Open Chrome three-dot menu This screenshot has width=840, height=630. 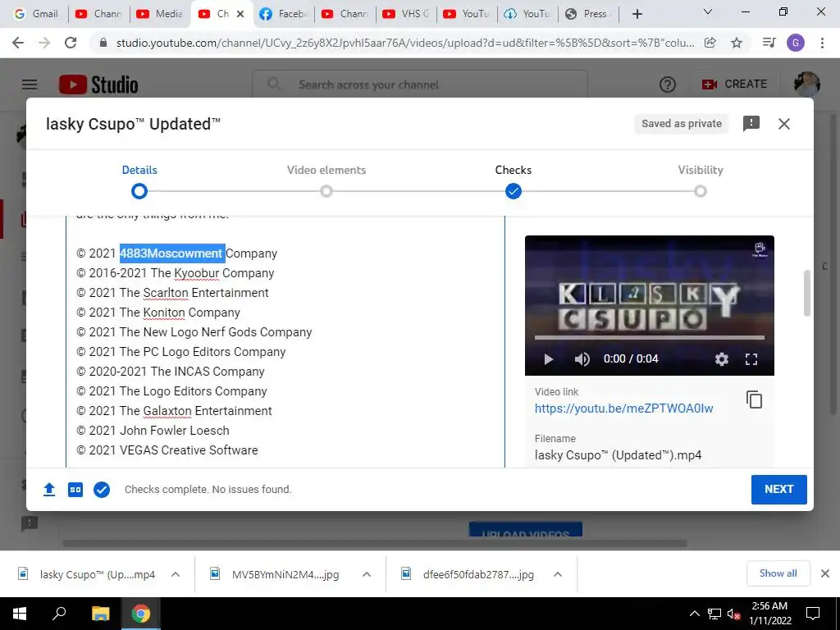[822, 43]
